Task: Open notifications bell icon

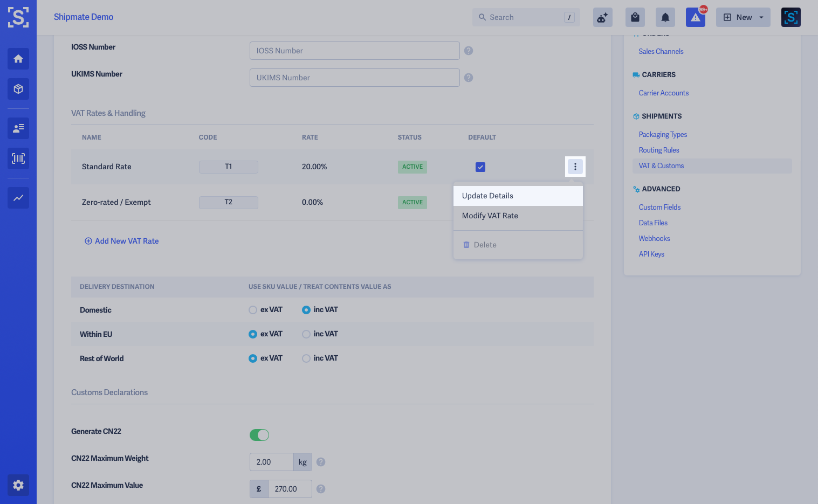Action: coord(665,17)
